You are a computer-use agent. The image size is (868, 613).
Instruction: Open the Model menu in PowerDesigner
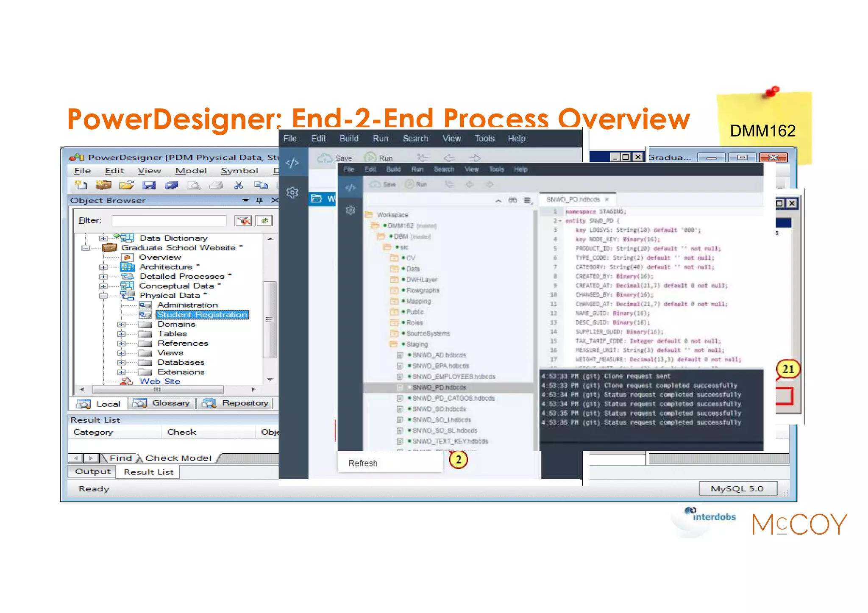tap(191, 171)
